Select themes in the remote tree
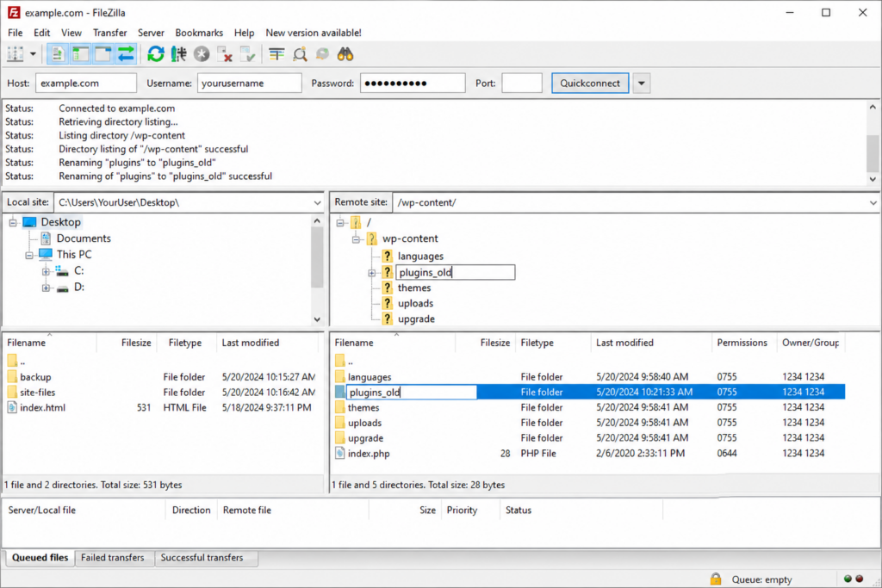 414,288
